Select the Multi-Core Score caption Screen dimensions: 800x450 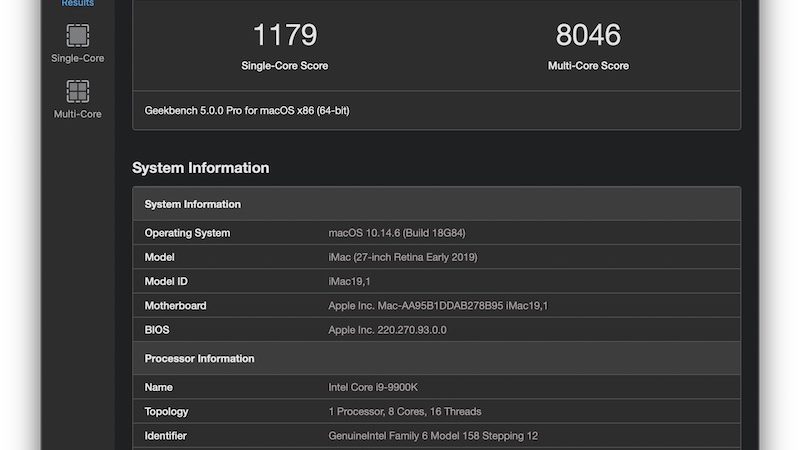tap(588, 66)
